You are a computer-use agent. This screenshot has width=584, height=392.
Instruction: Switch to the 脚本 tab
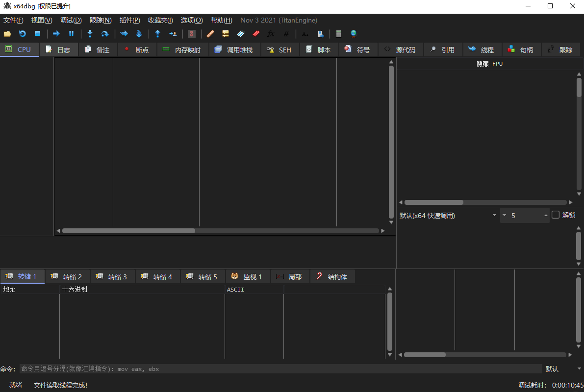[319, 49]
